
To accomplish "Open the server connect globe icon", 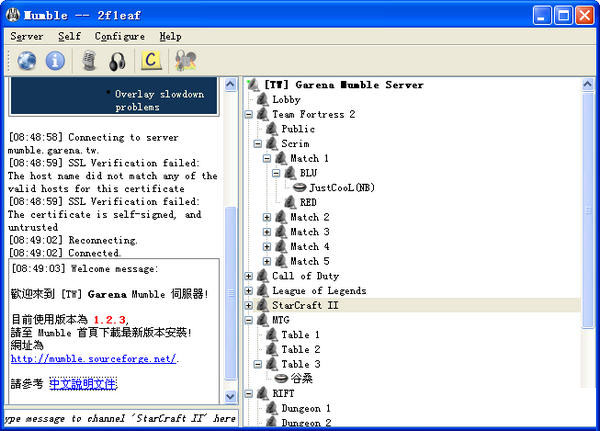I will click(x=26, y=61).
